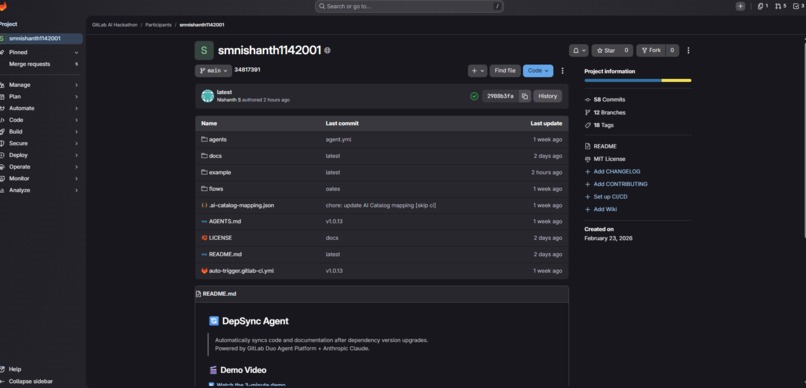Open the README.md file row
Viewport: 806px width, 388px height.
click(381, 254)
